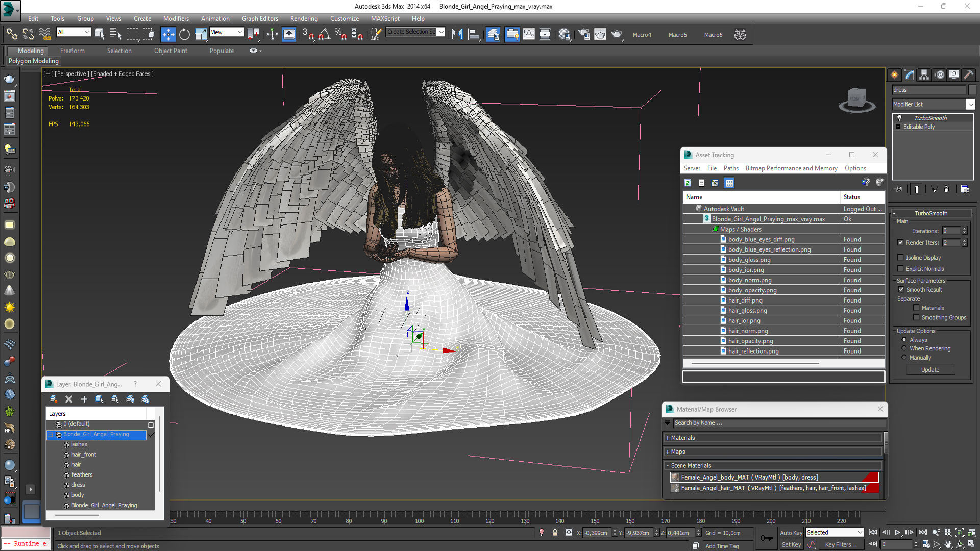Open the Hierarchy command panel tab

(x=924, y=75)
